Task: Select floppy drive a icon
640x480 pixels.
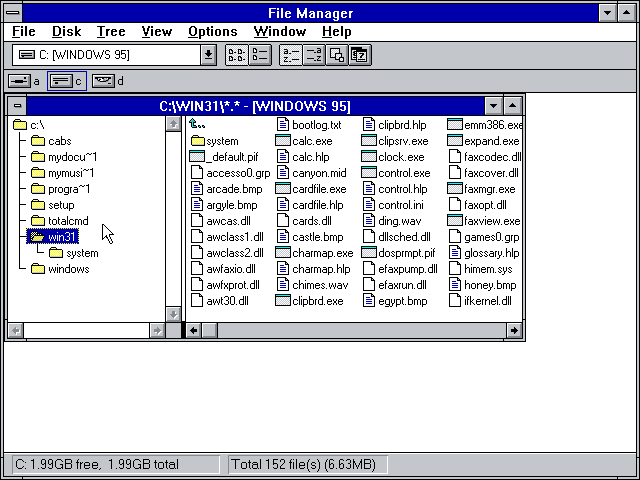Action: click(x=19, y=81)
